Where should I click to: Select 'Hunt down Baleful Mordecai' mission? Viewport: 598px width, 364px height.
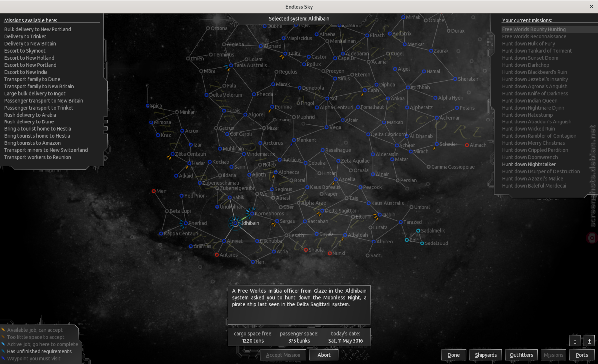pos(534,186)
